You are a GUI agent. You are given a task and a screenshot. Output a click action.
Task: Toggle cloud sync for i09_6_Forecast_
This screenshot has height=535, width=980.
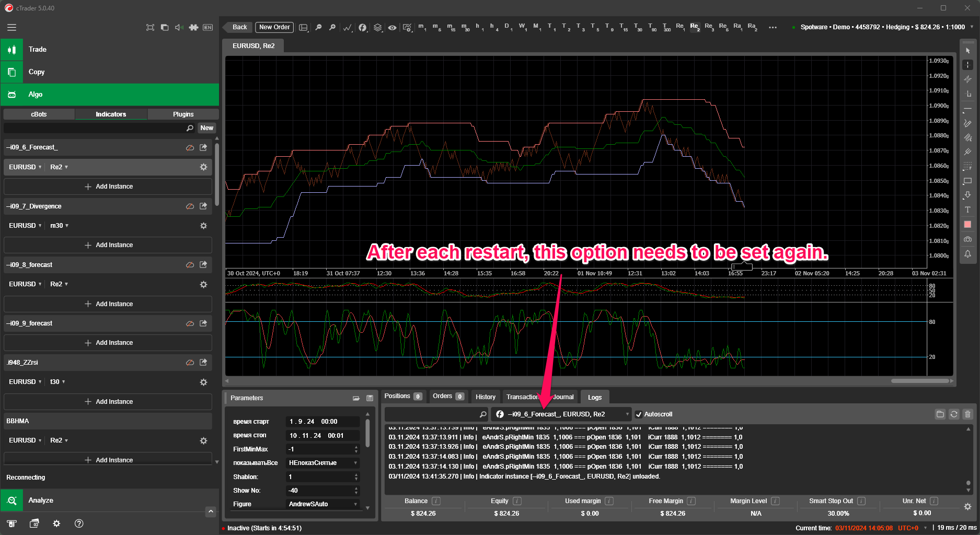pyautogui.click(x=190, y=148)
